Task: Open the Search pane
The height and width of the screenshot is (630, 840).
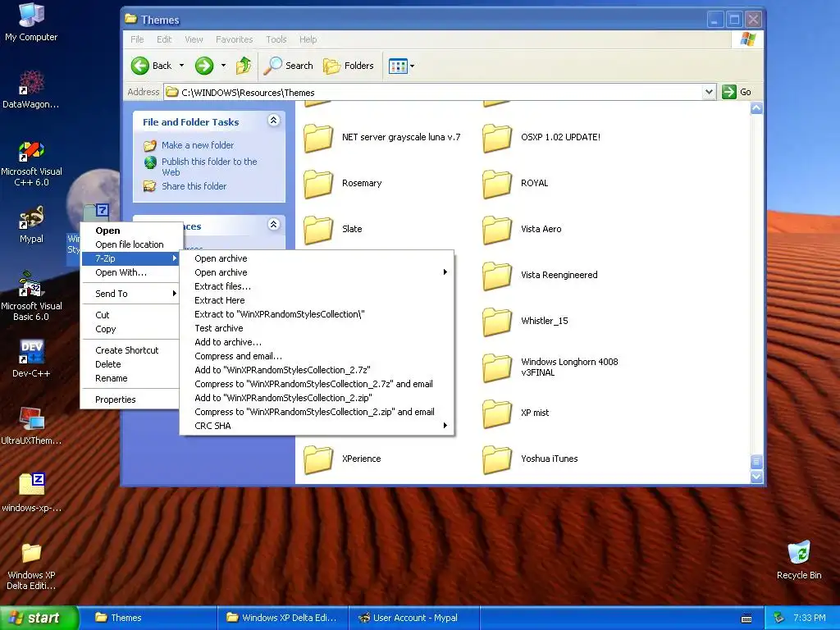Action: coord(289,66)
